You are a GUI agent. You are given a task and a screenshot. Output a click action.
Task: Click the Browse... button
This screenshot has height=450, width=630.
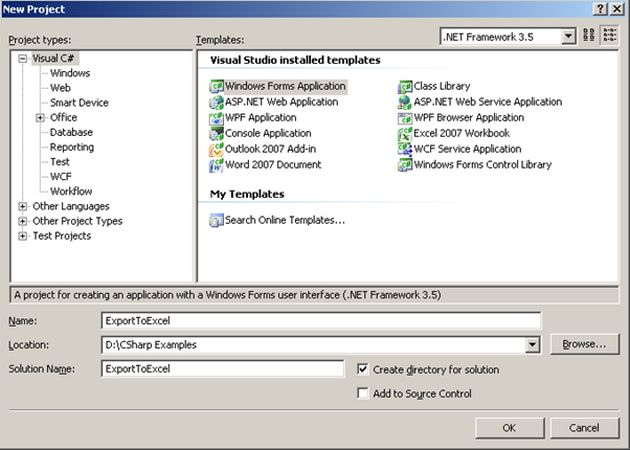584,344
